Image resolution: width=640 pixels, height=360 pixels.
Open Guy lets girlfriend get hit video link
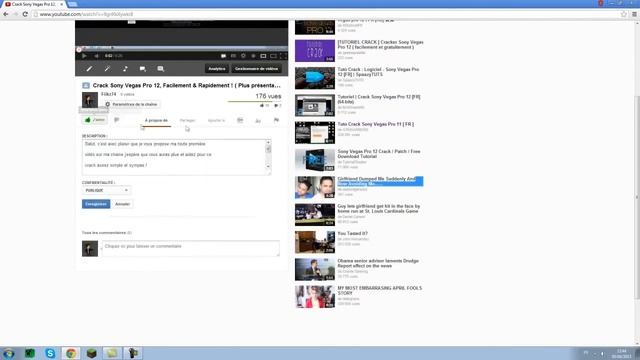[378, 209]
